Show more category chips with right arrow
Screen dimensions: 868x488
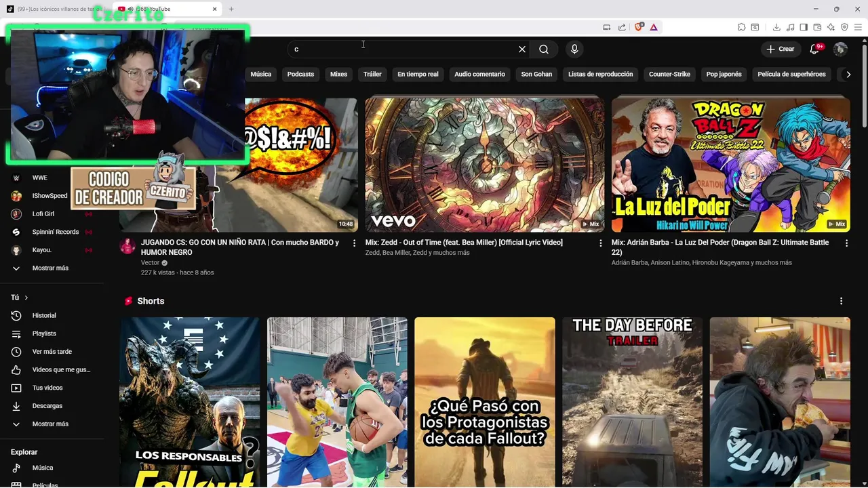(848, 74)
